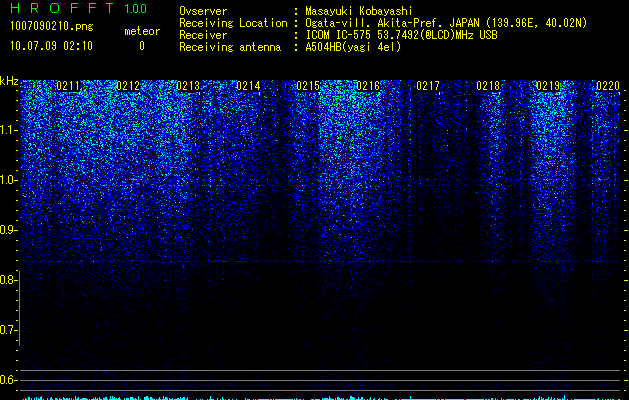The width and height of the screenshot is (629, 400).
Task: Click the 0220 time marker
Action: tap(608, 86)
